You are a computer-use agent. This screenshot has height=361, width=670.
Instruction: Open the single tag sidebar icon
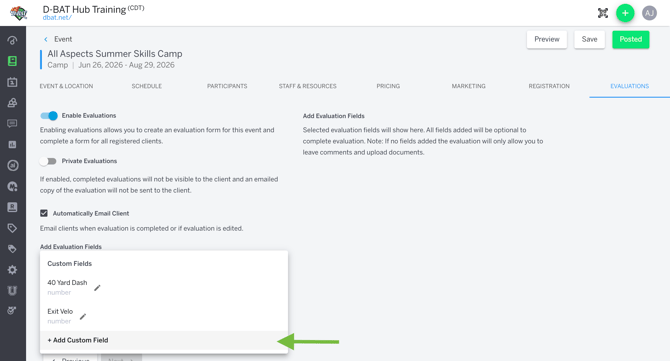12,228
